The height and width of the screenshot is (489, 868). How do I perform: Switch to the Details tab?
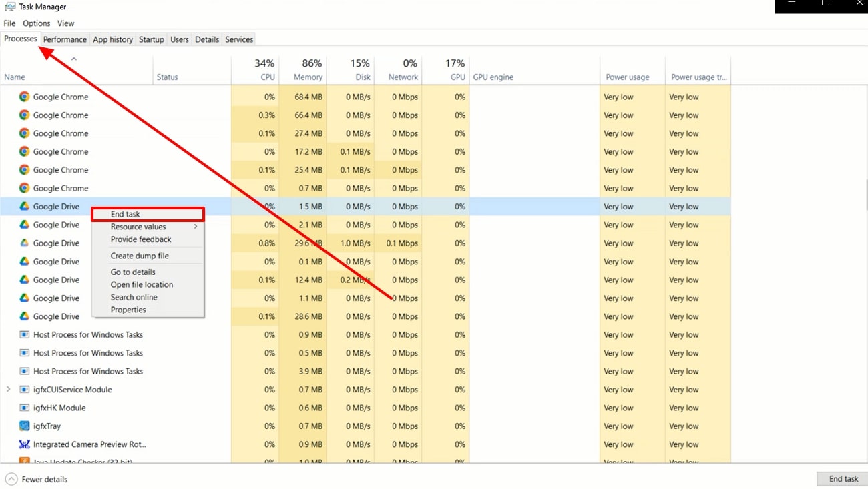click(x=207, y=39)
